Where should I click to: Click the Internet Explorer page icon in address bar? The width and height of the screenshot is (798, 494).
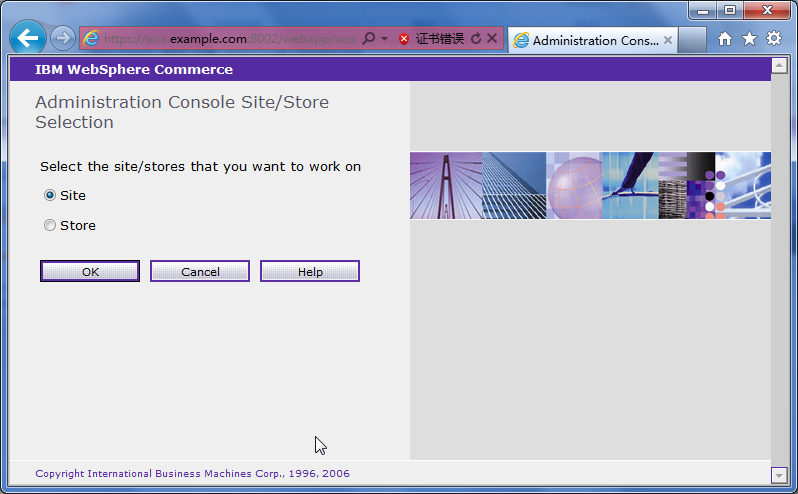pyautogui.click(x=91, y=38)
